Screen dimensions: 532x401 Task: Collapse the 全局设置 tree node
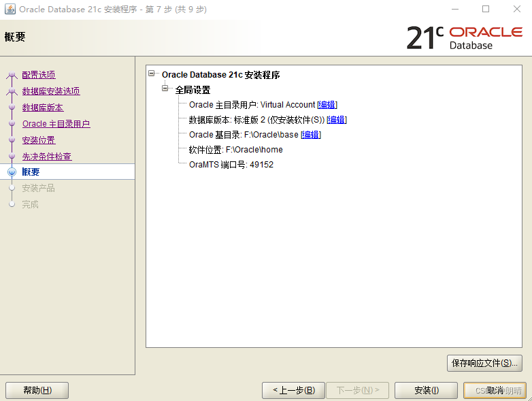point(165,89)
